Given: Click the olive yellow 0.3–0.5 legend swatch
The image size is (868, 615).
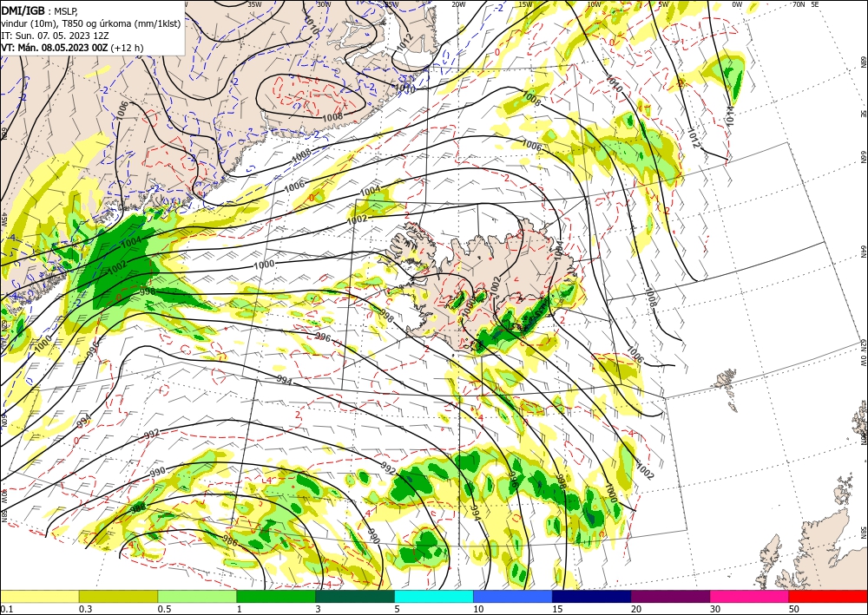Looking at the screenshot, I should click(118, 596).
